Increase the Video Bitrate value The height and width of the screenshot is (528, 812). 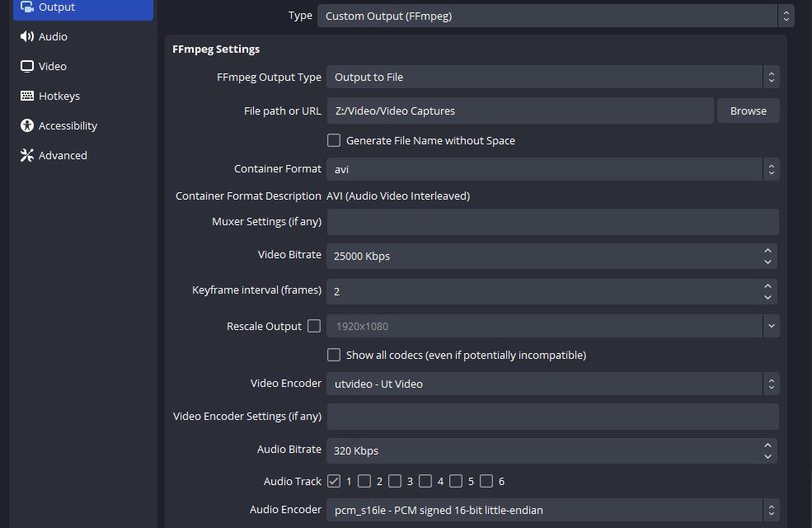click(x=768, y=251)
